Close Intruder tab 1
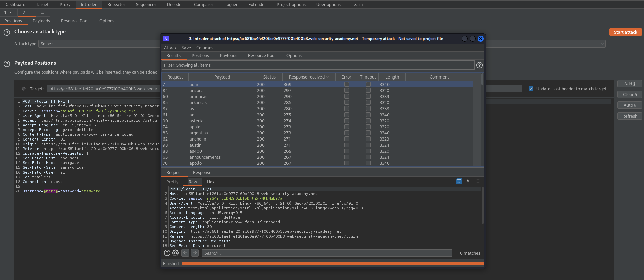Viewport: 644px width, 280px height. tap(10, 12)
